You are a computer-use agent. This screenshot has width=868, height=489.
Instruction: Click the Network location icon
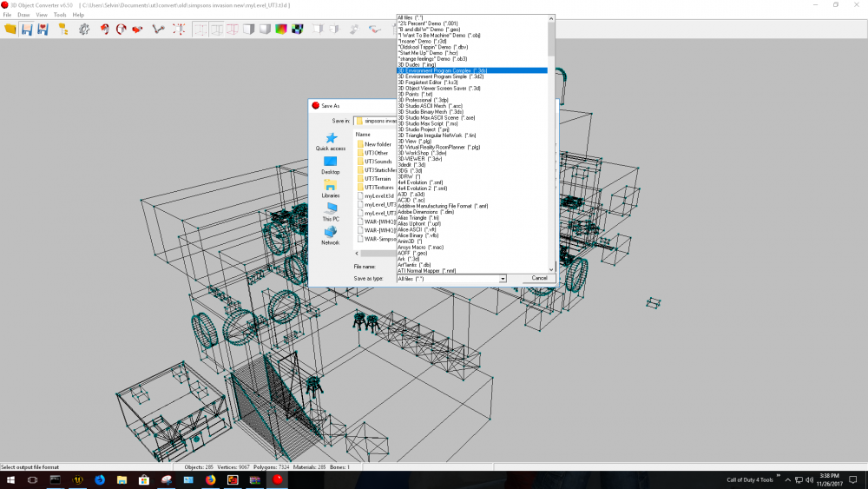[x=331, y=235]
